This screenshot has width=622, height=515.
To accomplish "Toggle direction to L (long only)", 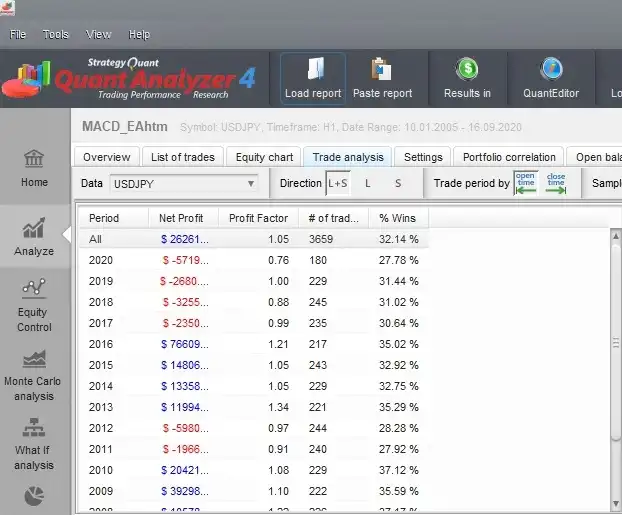I will pyautogui.click(x=367, y=184).
